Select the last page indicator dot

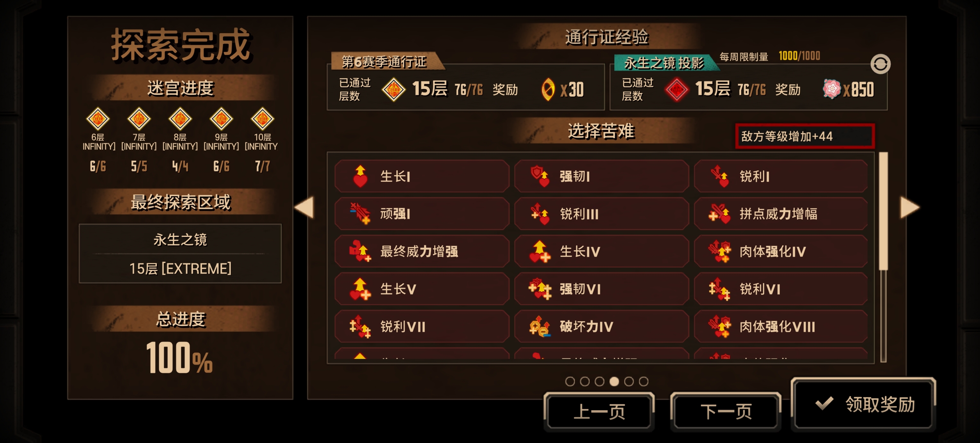[643, 381]
